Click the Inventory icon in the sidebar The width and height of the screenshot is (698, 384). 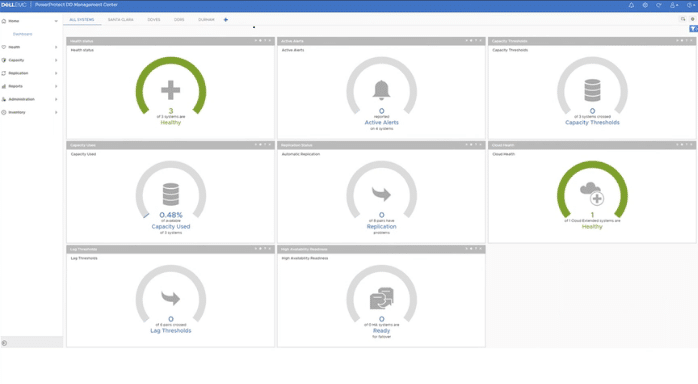(x=4, y=112)
